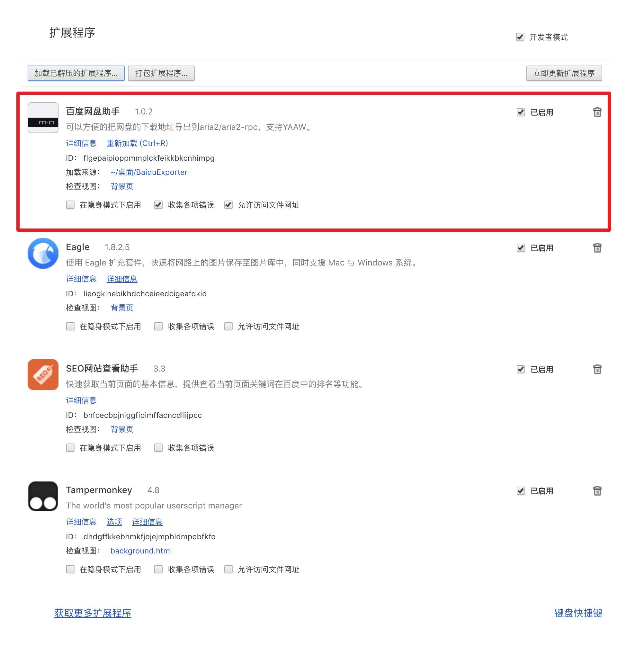Enable 允许访问文件网址 for Tampermonkey
The height and width of the screenshot is (646, 644).
click(x=228, y=569)
